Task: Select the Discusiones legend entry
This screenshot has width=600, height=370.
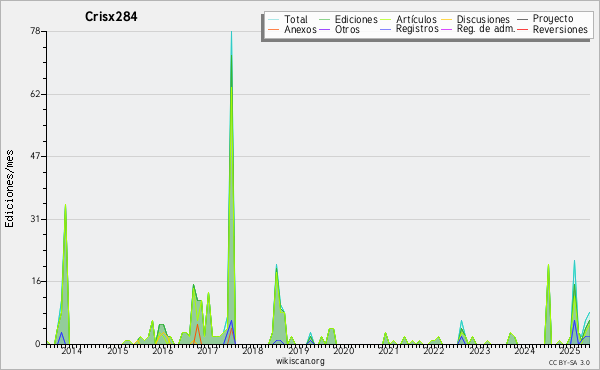Action: pos(476,19)
